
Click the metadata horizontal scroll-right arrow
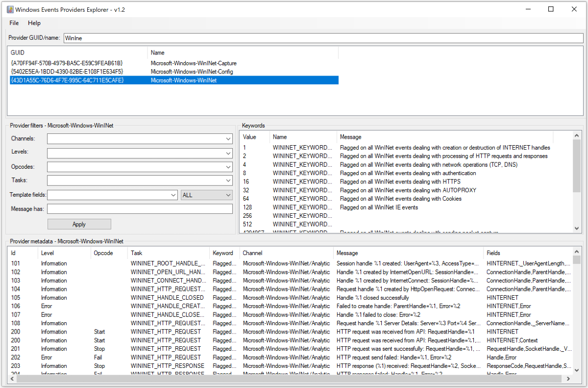coord(568,379)
